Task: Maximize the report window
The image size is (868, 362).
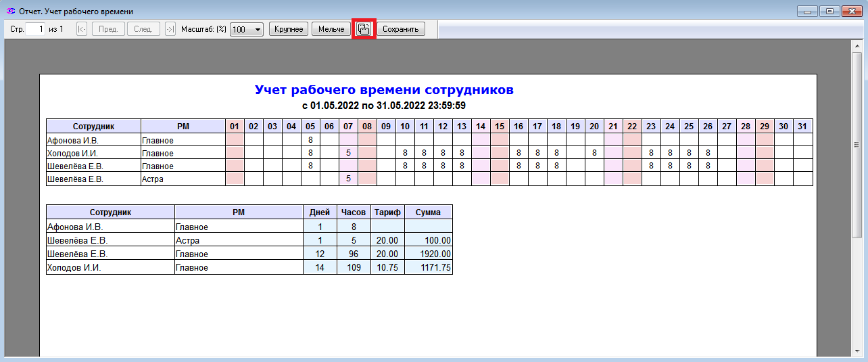Action: [x=829, y=11]
